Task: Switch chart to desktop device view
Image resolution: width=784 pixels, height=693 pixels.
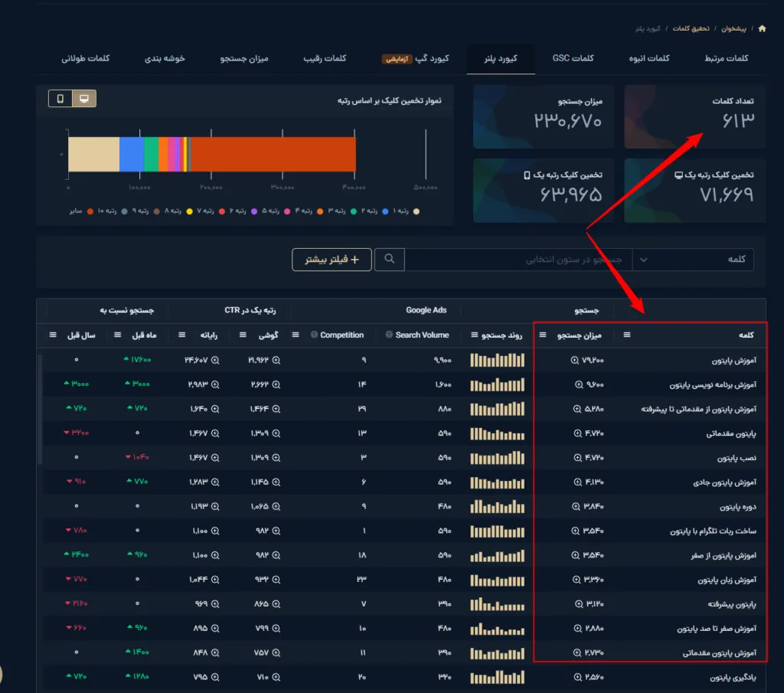Action: coord(84,99)
